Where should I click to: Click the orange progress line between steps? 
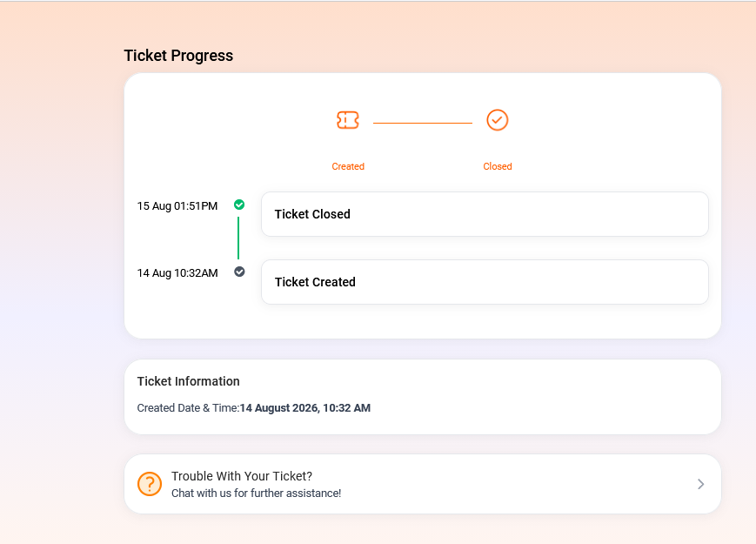pyautogui.click(x=423, y=123)
